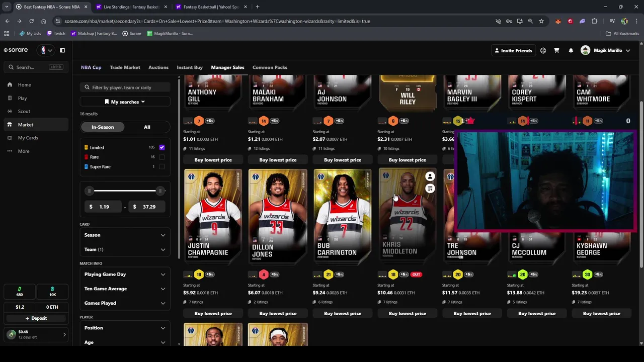
Task: Click the minimum price slider handle
Action: (90, 191)
